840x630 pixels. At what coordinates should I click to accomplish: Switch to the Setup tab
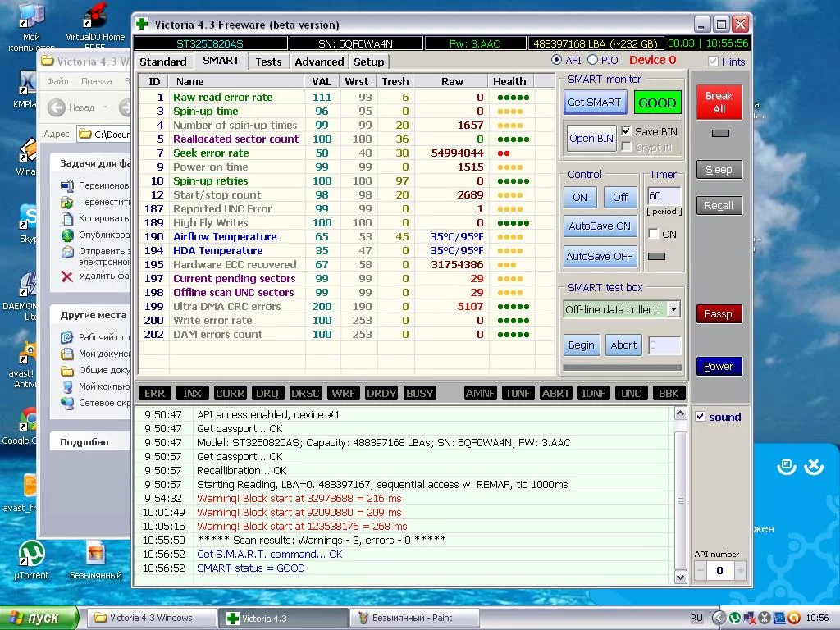click(368, 62)
